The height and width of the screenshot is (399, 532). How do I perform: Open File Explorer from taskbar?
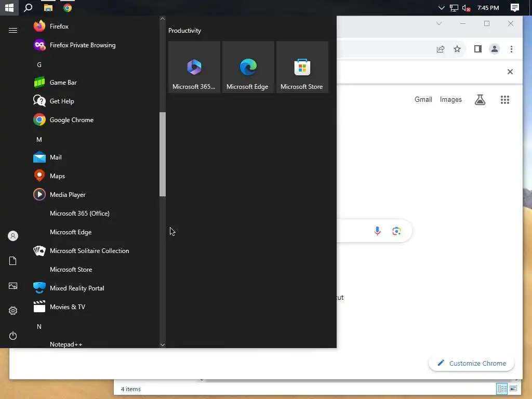click(x=48, y=7)
